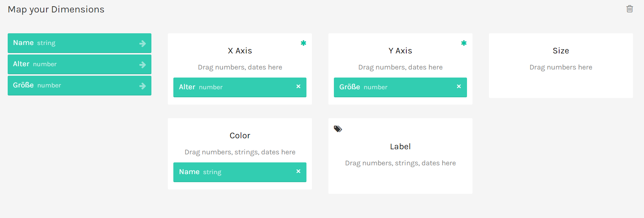Screen dimensions: 644x218
Task: Select the Größe number dimension chip
Action: (73, 86)
